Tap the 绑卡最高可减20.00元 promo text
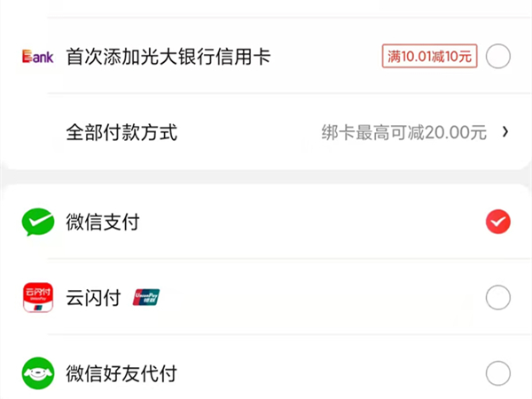The image size is (532, 399). coord(404,133)
